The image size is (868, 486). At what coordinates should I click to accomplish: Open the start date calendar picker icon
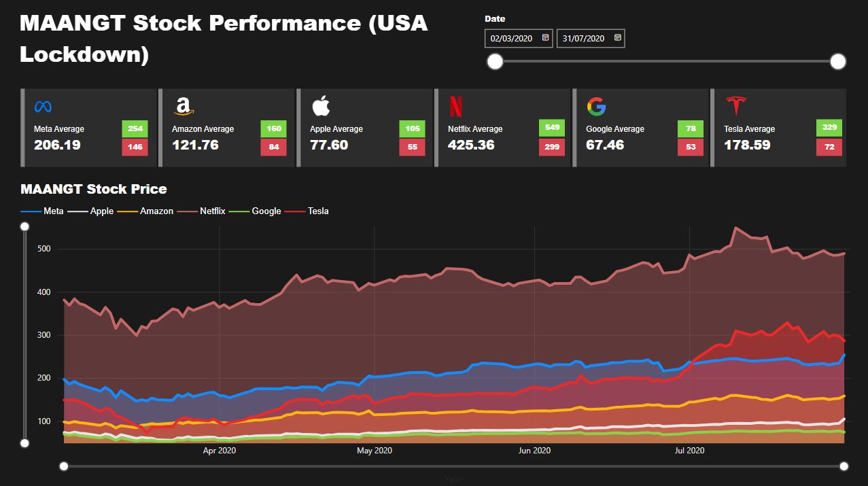coord(545,38)
